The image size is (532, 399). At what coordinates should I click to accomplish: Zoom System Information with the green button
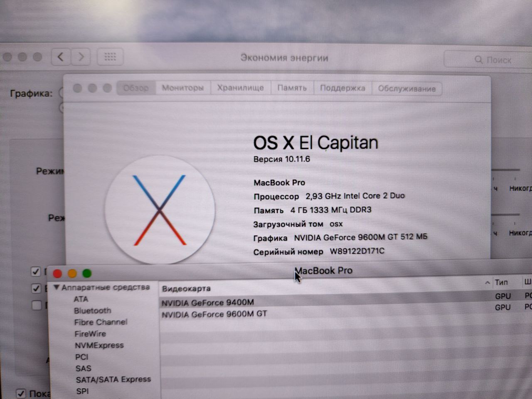pos(87,273)
